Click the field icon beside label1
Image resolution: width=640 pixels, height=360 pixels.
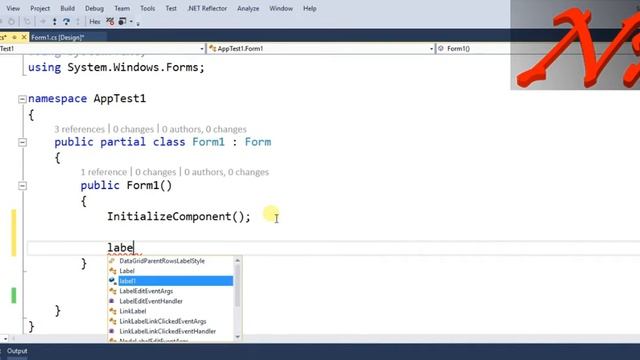pos(113,281)
